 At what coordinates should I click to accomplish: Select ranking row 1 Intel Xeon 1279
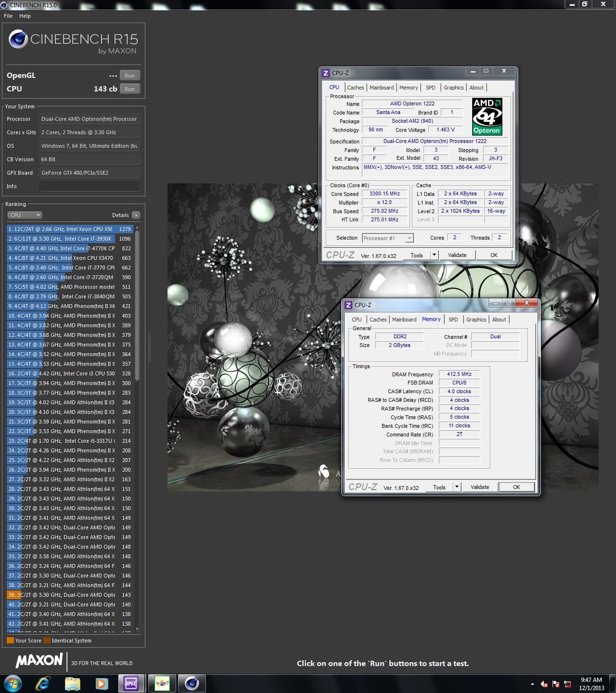click(70, 229)
